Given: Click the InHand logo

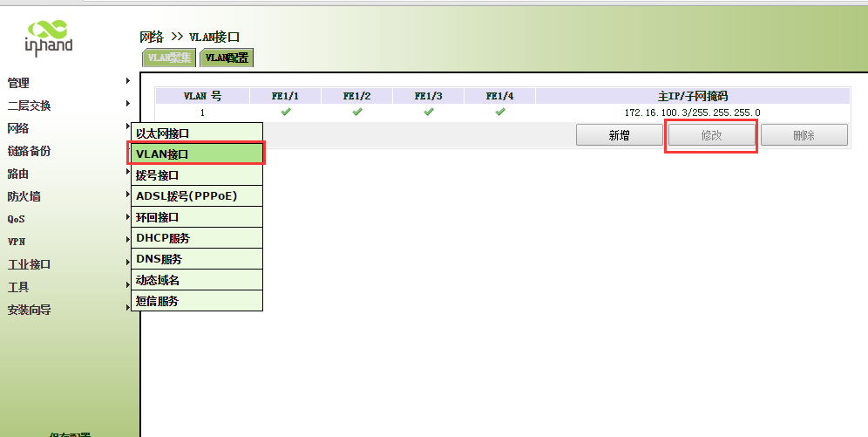Looking at the screenshot, I should pos(48,36).
